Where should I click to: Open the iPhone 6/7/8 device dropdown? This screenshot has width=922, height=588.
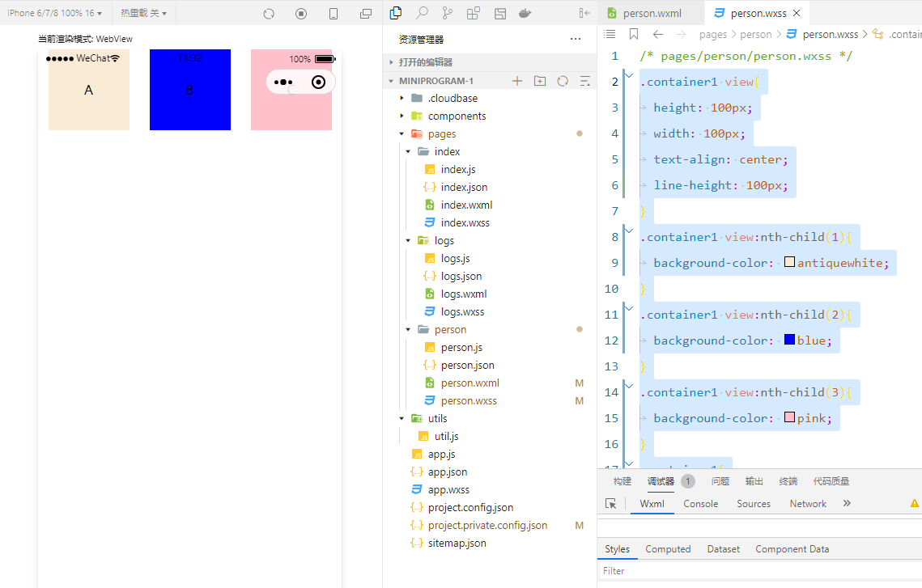[x=55, y=13]
